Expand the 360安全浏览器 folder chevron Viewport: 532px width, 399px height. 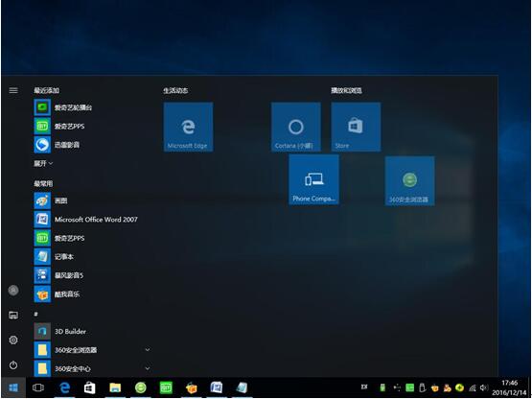click(x=148, y=350)
